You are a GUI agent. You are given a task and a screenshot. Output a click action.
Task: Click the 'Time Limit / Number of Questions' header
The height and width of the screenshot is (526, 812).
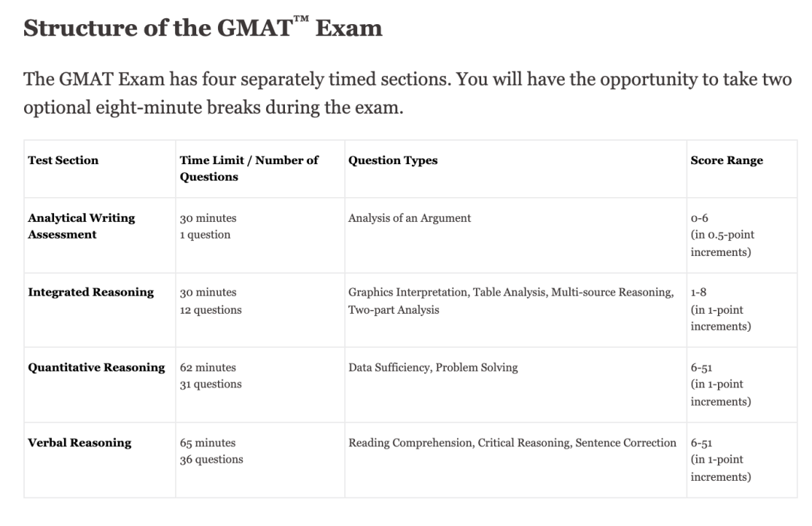pos(249,169)
